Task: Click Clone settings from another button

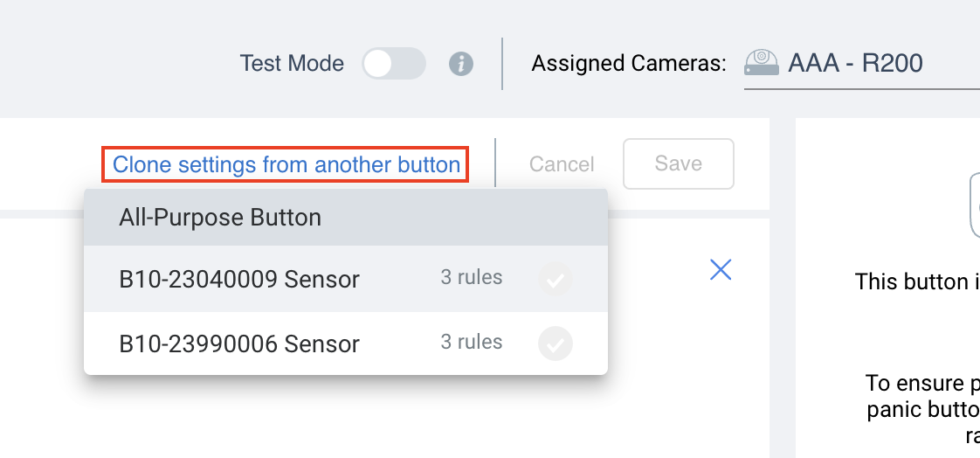Action: click(286, 164)
